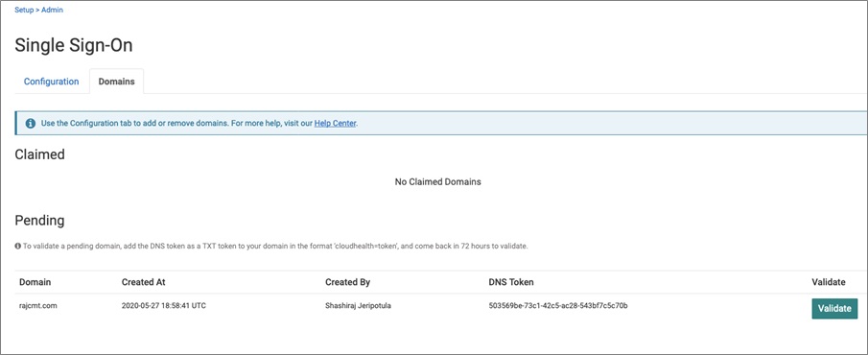Select the DNS token value 503569be-73c1
868x355 pixels.
pyautogui.click(x=558, y=305)
